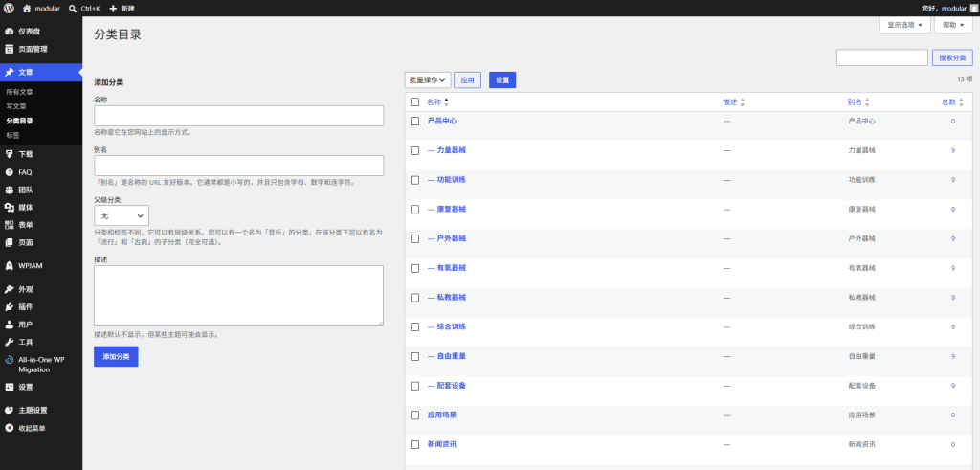
Task: Select the 康复器械 row checkbox
Action: [x=415, y=210]
